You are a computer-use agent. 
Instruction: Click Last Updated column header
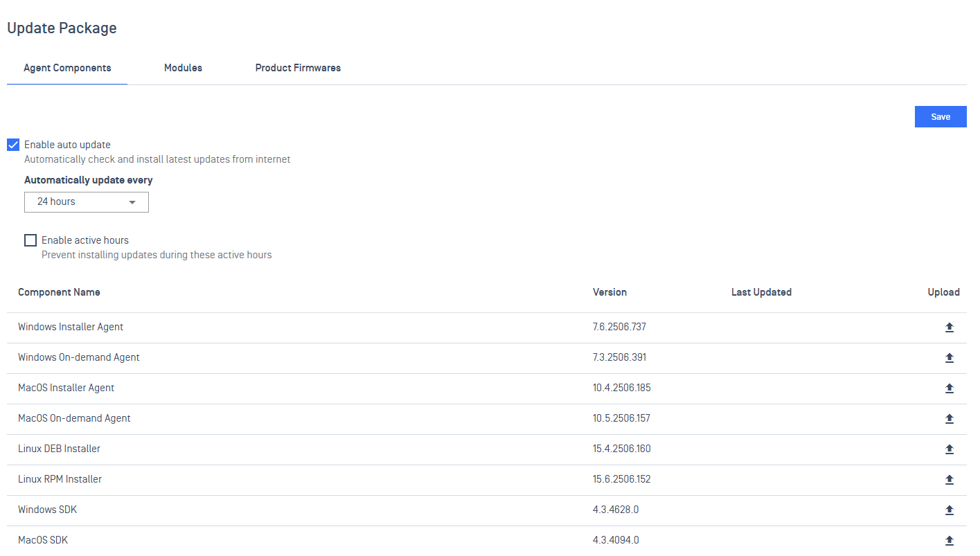761,292
